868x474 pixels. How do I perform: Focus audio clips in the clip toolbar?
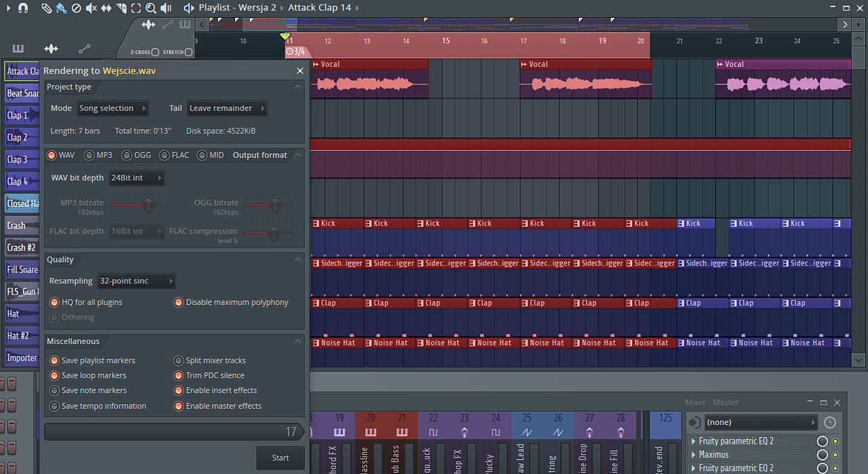(148, 24)
